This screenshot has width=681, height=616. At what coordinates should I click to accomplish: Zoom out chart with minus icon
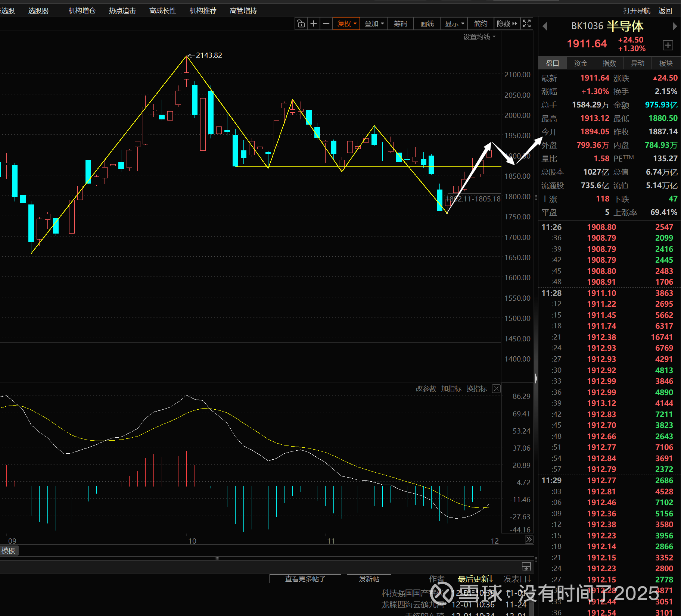pyautogui.click(x=326, y=24)
